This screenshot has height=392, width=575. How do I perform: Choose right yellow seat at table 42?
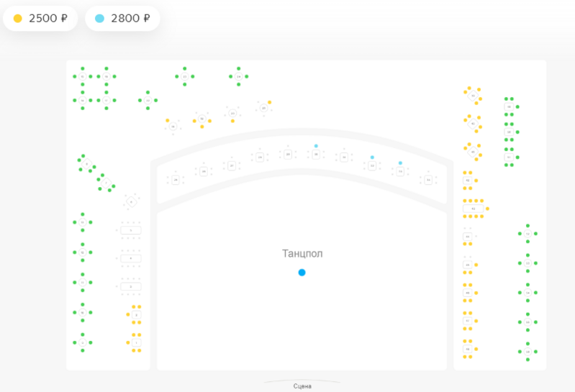(x=476, y=181)
